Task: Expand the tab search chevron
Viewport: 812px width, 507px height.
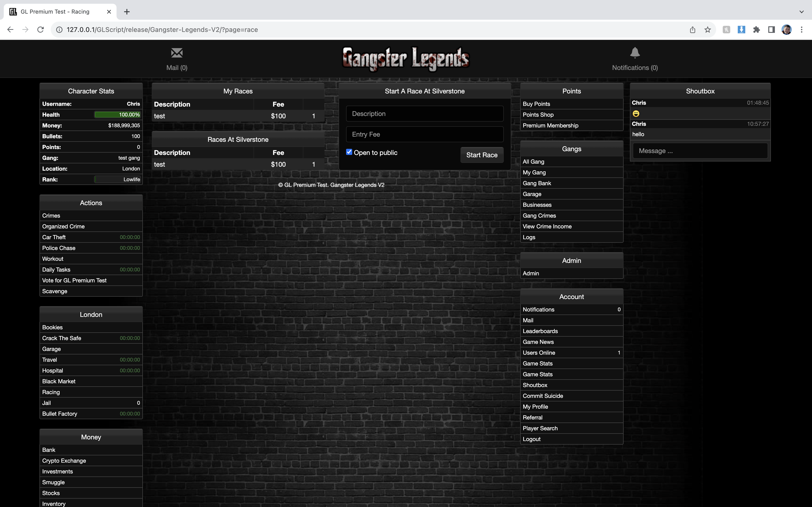Action: 801,12
